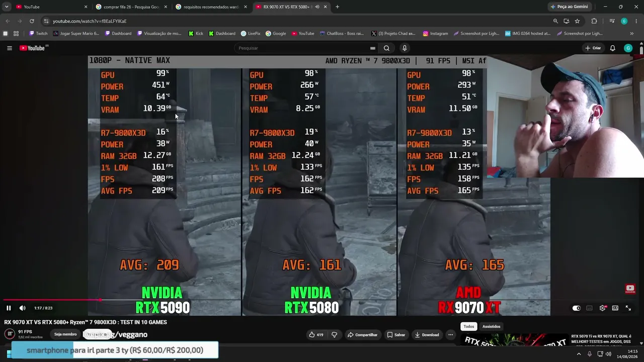Mute the playing tab's audio icon
The image size is (644, 362).
click(x=317, y=7)
